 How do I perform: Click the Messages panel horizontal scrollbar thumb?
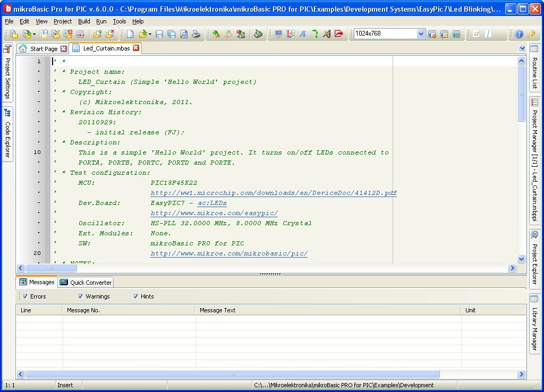click(233, 374)
